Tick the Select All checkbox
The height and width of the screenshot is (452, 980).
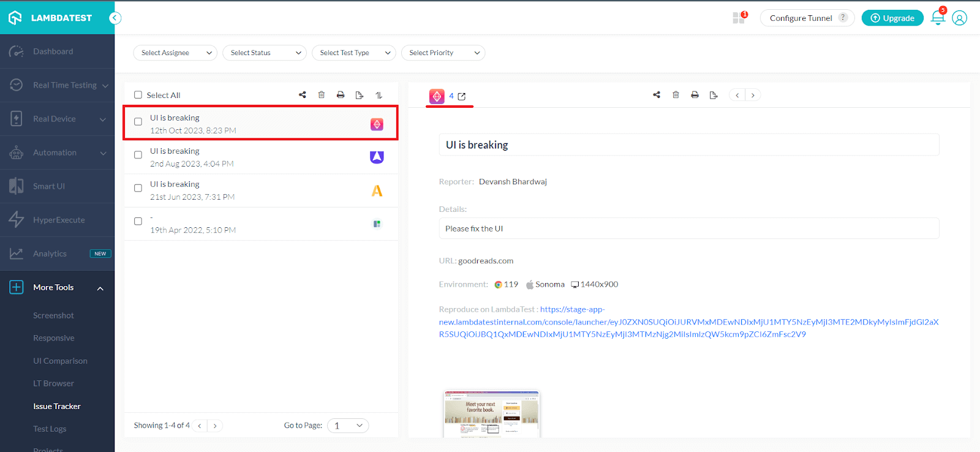point(138,95)
